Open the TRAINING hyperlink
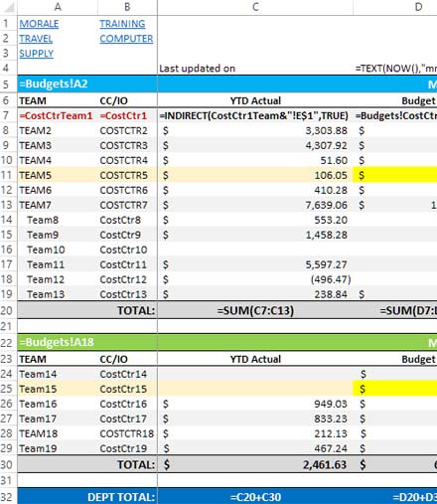Viewport: 437px width, 504px height. tap(122, 24)
